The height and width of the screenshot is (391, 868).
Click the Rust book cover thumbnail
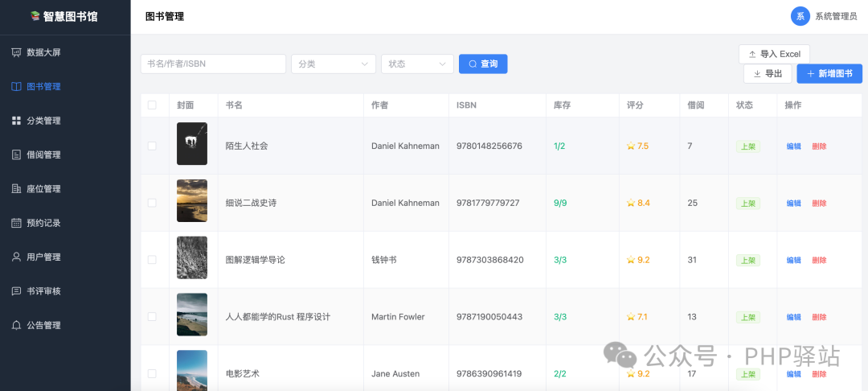pos(192,315)
